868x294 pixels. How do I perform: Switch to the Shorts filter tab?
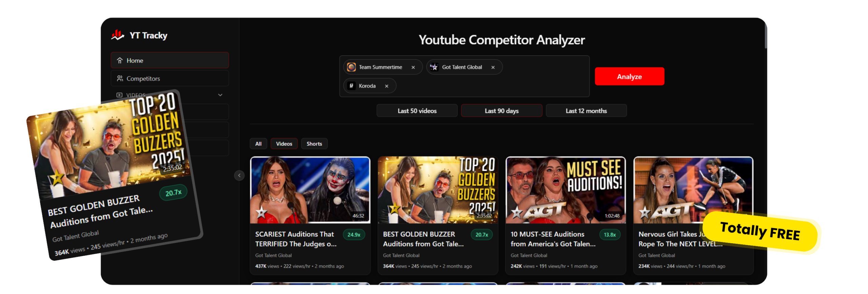(314, 144)
